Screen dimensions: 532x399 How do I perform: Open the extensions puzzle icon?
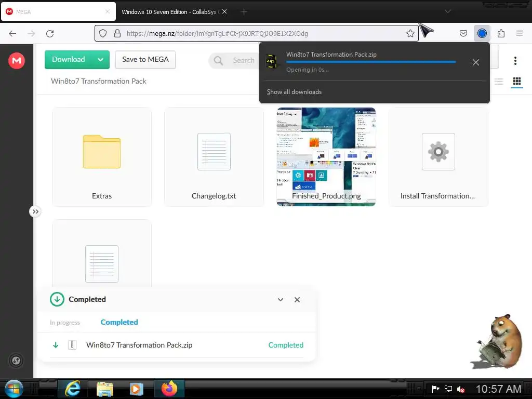pyautogui.click(x=501, y=33)
